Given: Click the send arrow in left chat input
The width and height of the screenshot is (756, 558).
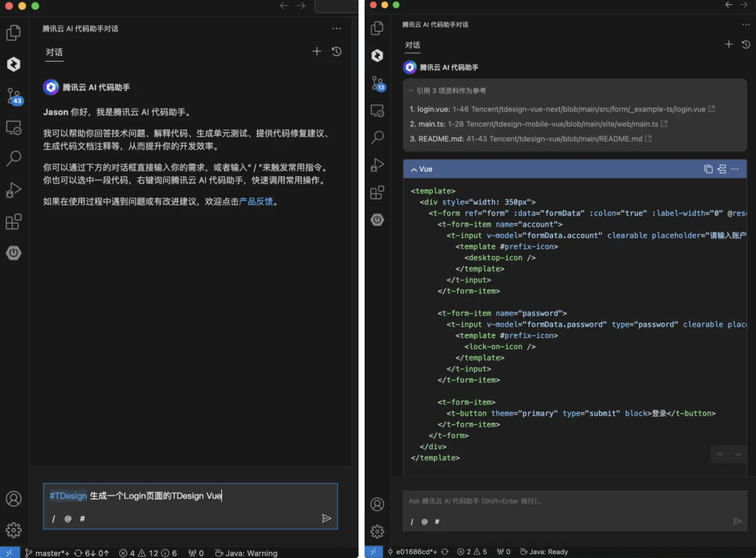Looking at the screenshot, I should (x=326, y=519).
